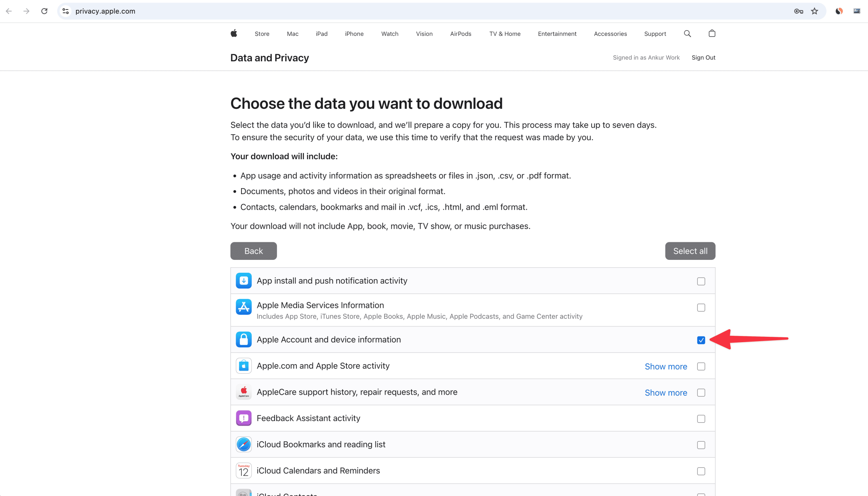868x496 pixels.
Task: Click the lock icon for Apple Account information
Action: click(243, 339)
